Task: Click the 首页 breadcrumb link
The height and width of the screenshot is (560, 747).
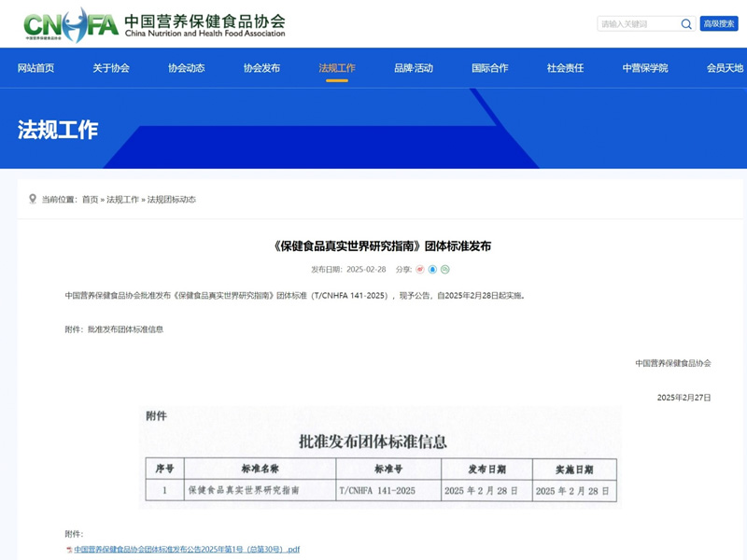Action: pyautogui.click(x=90, y=200)
